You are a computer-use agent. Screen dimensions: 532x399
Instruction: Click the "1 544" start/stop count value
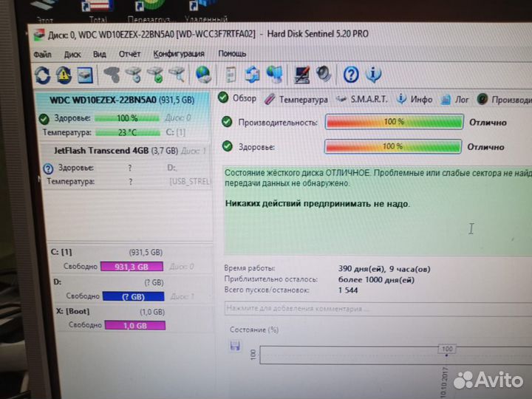348,290
